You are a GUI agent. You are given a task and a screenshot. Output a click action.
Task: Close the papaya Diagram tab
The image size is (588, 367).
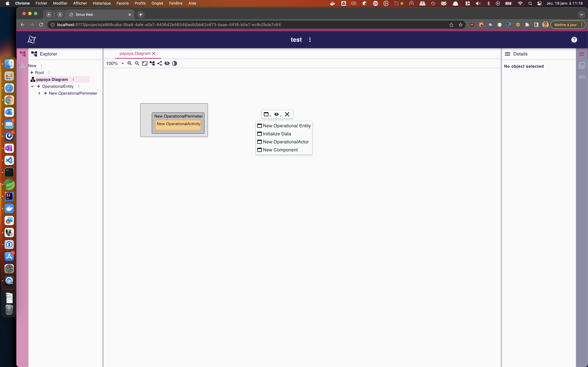click(x=154, y=53)
